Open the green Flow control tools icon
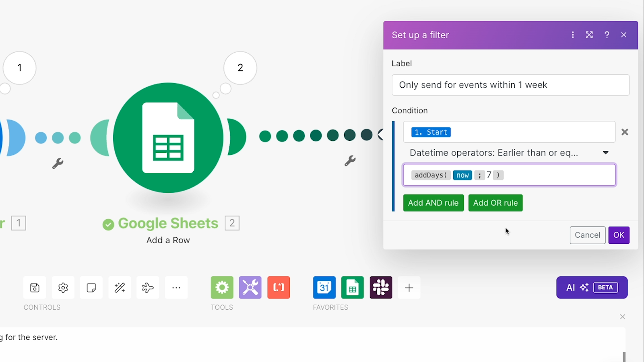 [x=222, y=288]
